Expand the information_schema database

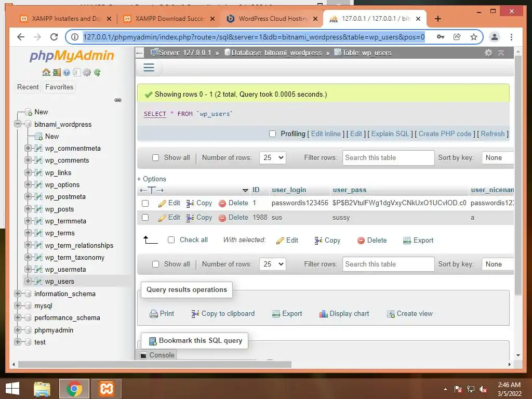click(x=18, y=294)
